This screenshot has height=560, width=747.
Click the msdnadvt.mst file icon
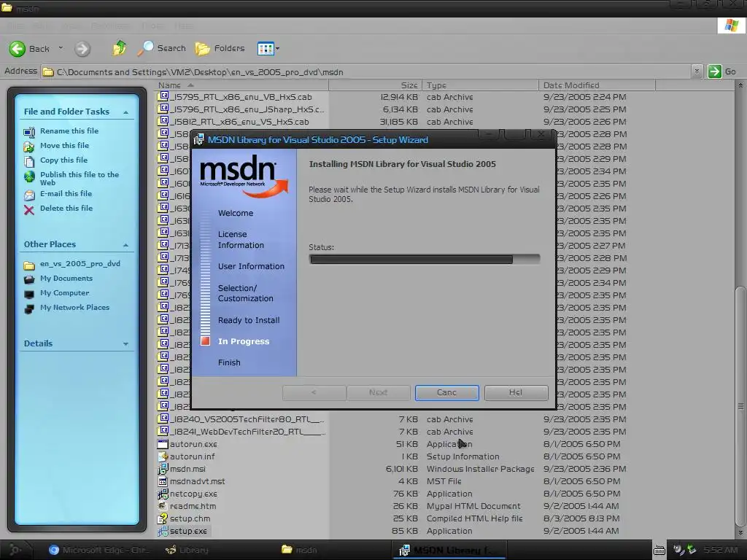click(163, 481)
